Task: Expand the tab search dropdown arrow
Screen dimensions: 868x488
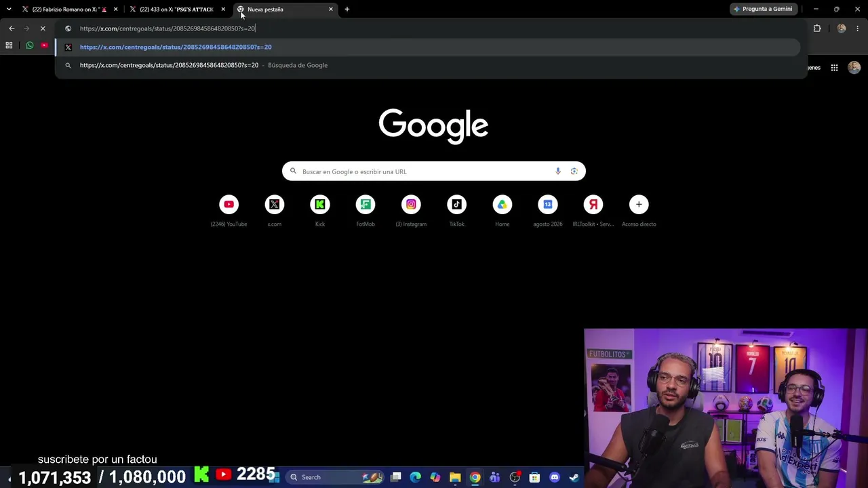Action: point(9,9)
